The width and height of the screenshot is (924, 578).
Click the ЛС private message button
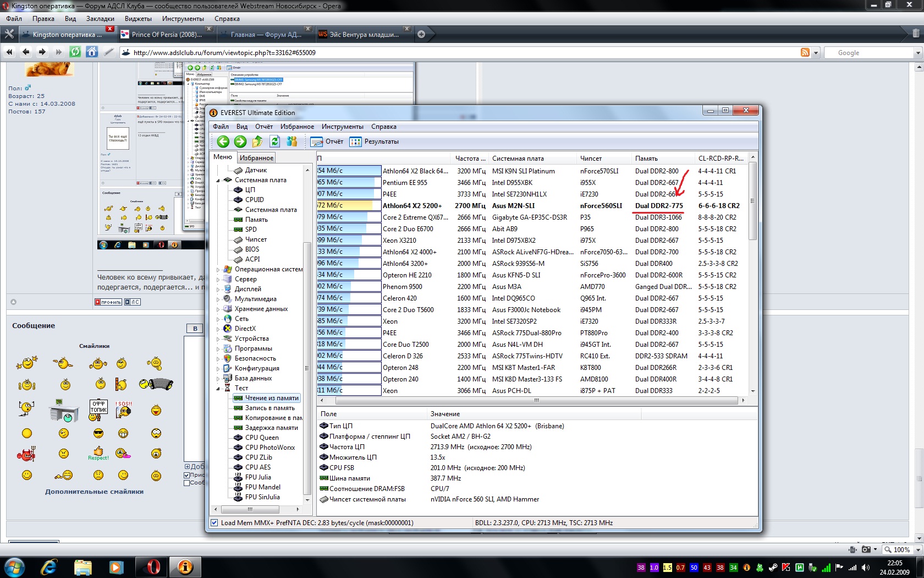coord(132,302)
